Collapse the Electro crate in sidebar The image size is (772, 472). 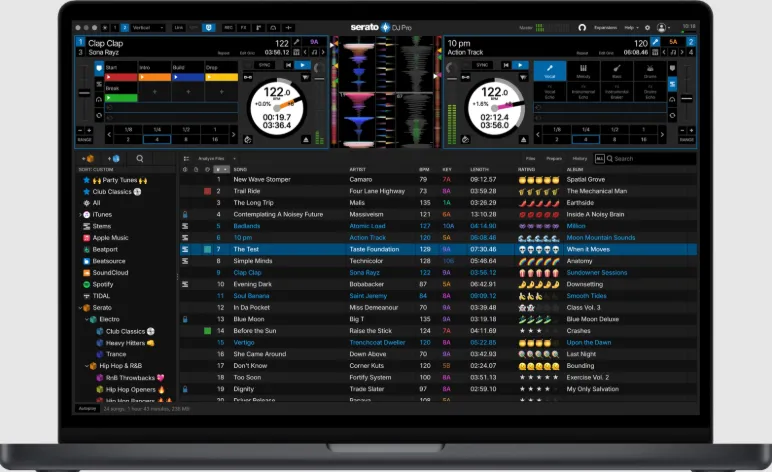click(x=87, y=319)
